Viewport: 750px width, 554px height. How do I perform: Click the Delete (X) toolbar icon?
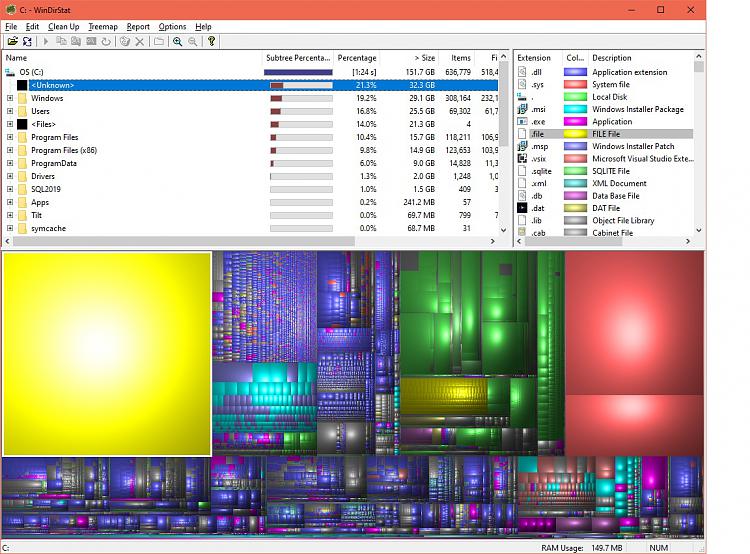tap(140, 42)
